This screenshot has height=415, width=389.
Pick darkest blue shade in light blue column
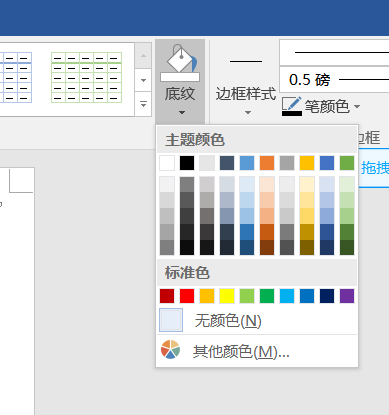pos(247,248)
